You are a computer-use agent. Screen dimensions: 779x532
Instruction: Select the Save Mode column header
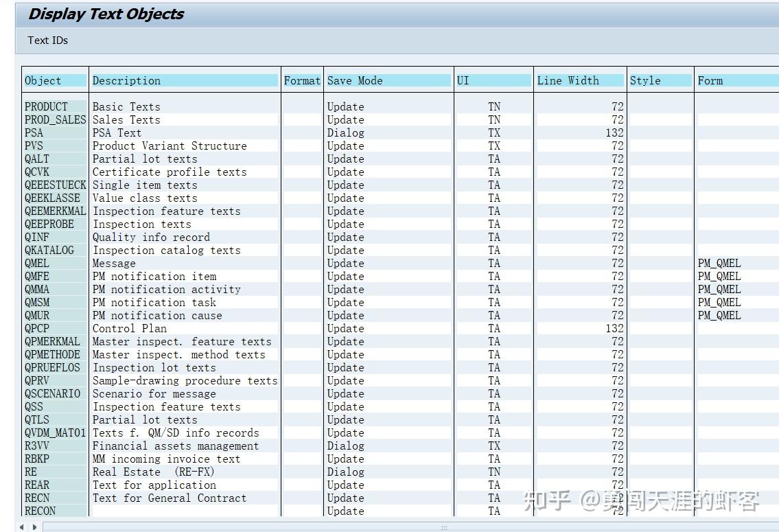pos(388,80)
